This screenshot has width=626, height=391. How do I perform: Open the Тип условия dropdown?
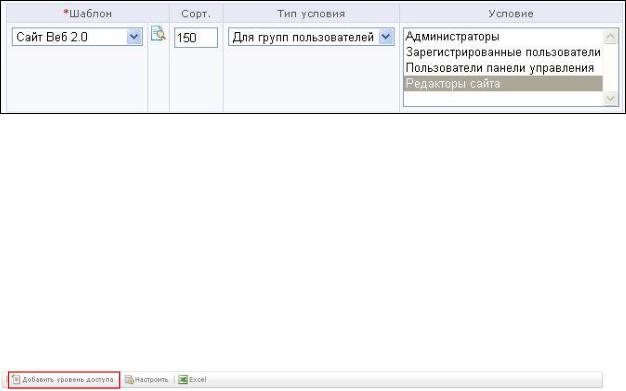[311, 37]
